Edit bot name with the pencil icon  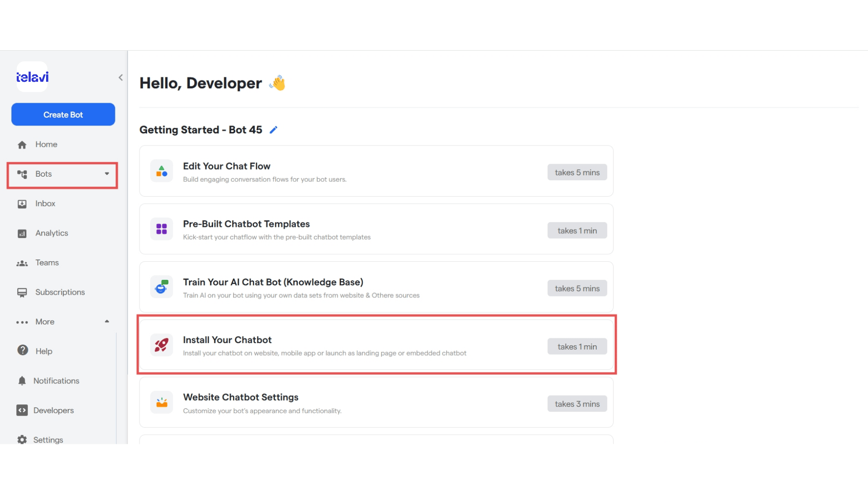tap(274, 130)
